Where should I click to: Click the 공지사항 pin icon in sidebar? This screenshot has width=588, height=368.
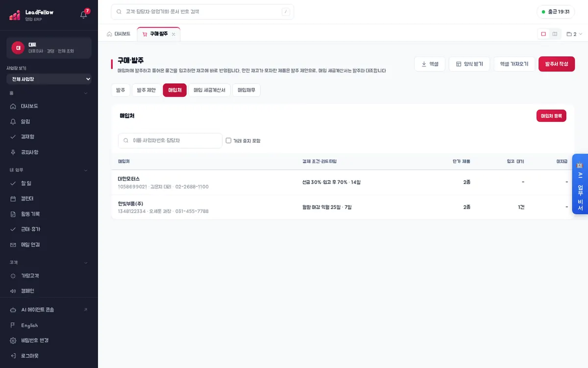13,152
